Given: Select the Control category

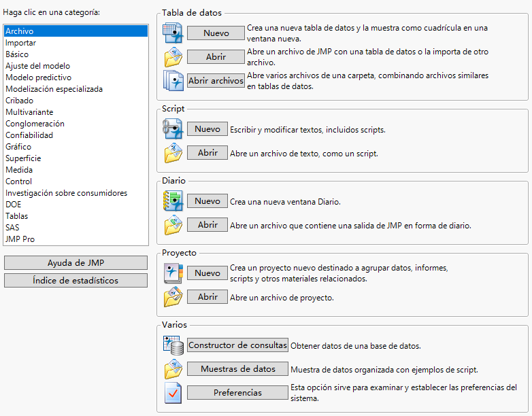Looking at the screenshot, I should coord(76,181).
